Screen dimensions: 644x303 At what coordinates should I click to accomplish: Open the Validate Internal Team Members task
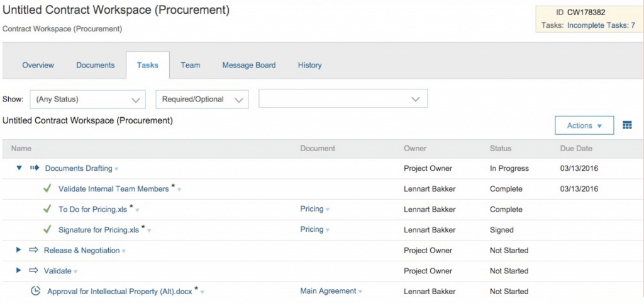pyautogui.click(x=114, y=189)
